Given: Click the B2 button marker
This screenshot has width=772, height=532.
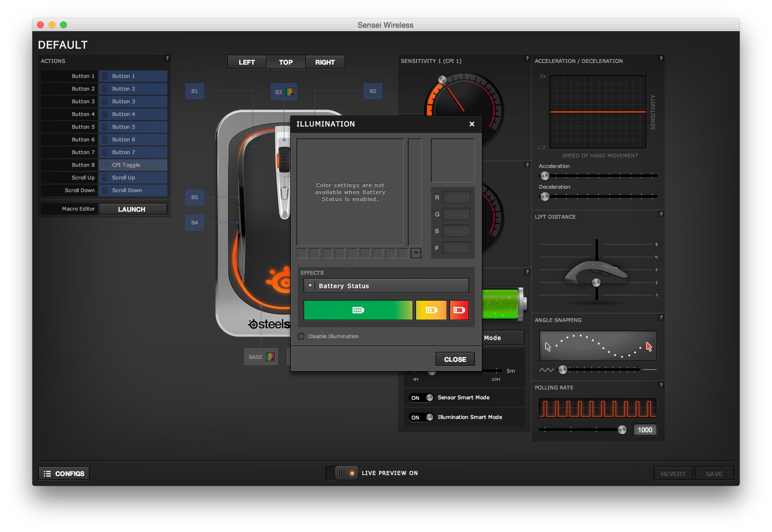Looking at the screenshot, I should pyautogui.click(x=373, y=91).
